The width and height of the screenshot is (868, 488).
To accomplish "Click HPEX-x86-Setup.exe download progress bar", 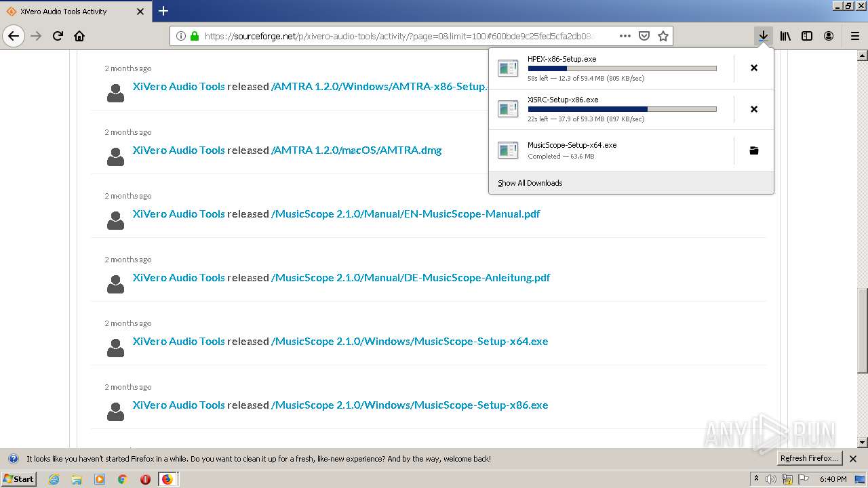I will coord(622,68).
